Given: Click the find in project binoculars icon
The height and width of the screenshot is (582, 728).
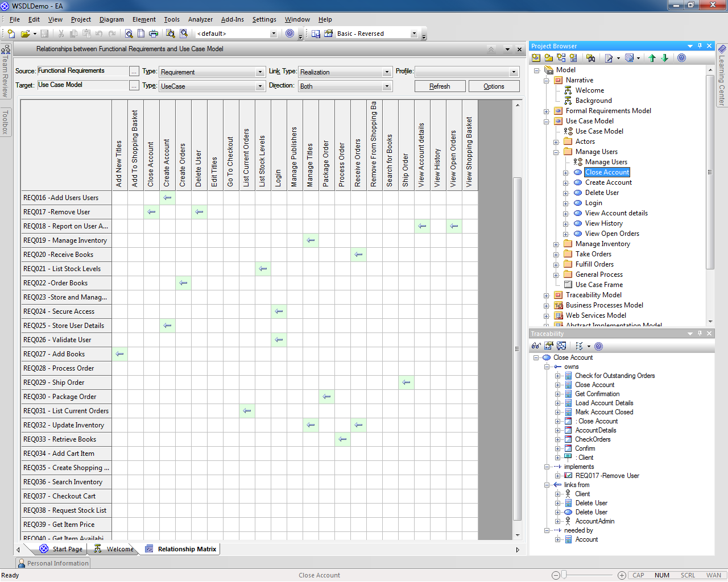Looking at the screenshot, I should point(591,58).
